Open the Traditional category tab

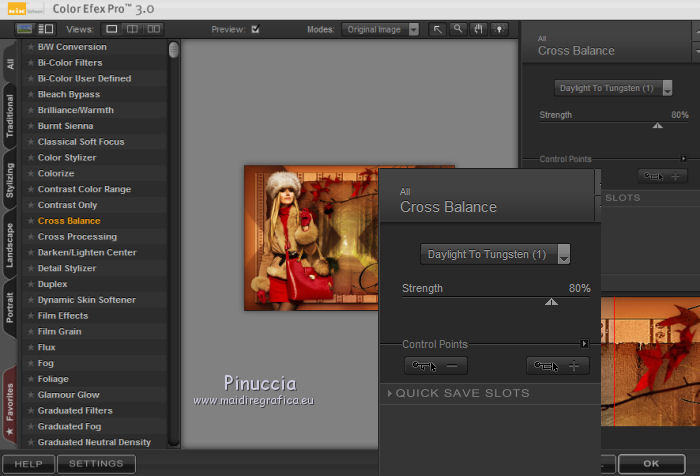point(10,116)
